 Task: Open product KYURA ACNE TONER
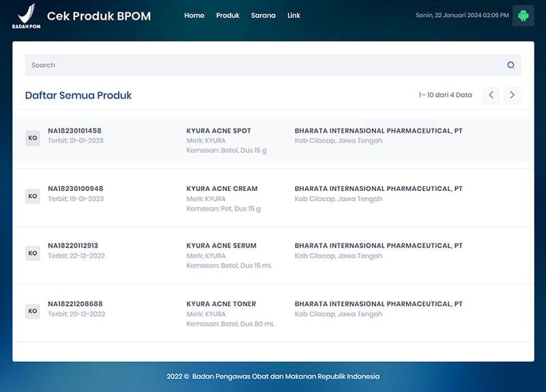[x=221, y=303]
